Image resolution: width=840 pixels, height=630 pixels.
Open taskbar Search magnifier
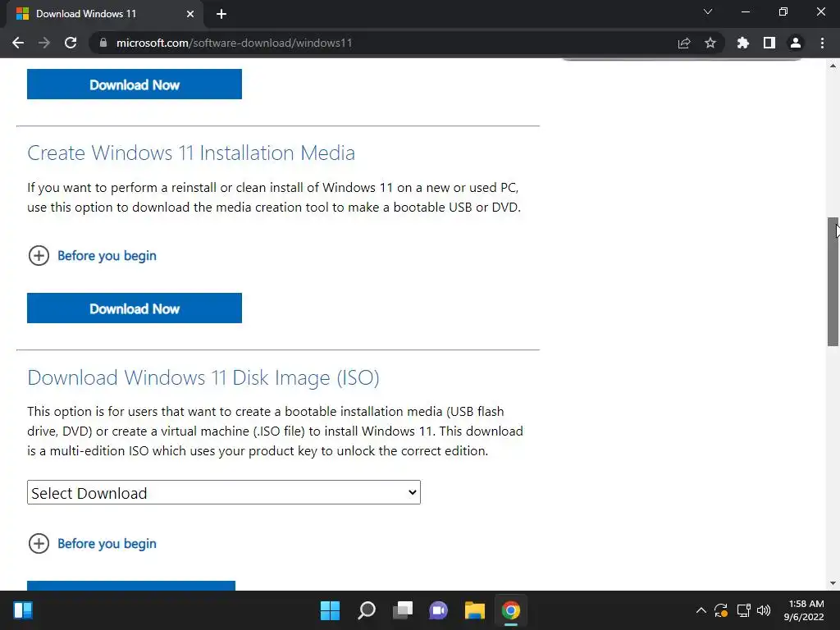(x=367, y=610)
